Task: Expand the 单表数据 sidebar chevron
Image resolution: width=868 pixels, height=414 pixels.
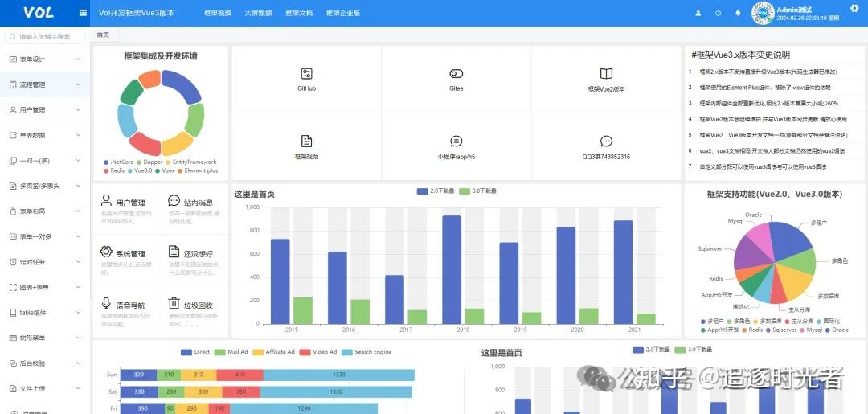Action: point(78,135)
